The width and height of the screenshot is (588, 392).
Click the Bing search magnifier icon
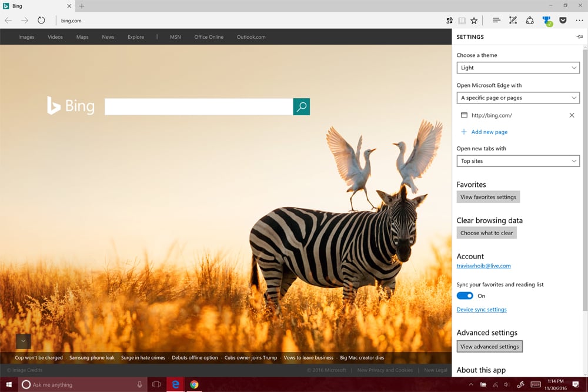pos(302,106)
